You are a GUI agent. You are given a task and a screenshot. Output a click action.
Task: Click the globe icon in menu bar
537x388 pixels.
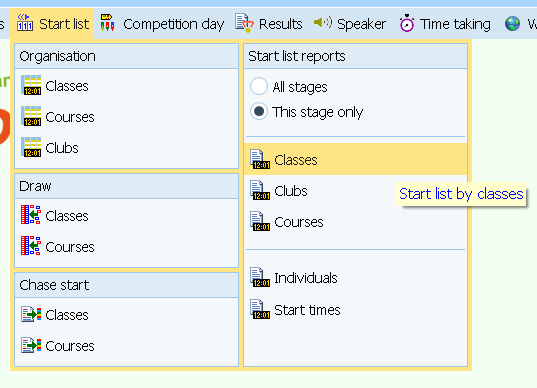[512, 24]
